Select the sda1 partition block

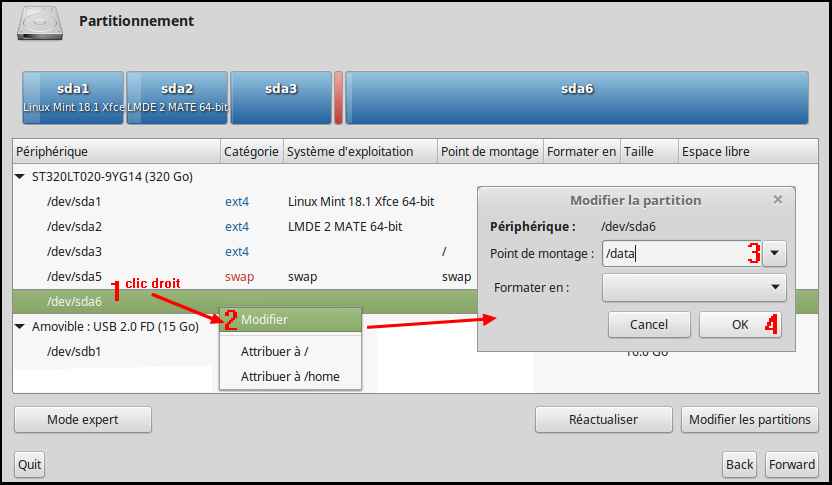(73, 97)
